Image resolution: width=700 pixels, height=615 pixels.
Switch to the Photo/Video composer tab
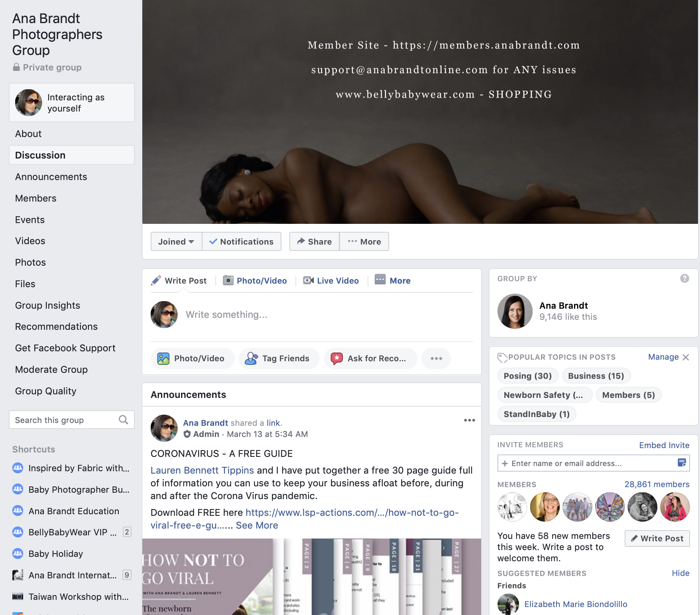(x=255, y=280)
